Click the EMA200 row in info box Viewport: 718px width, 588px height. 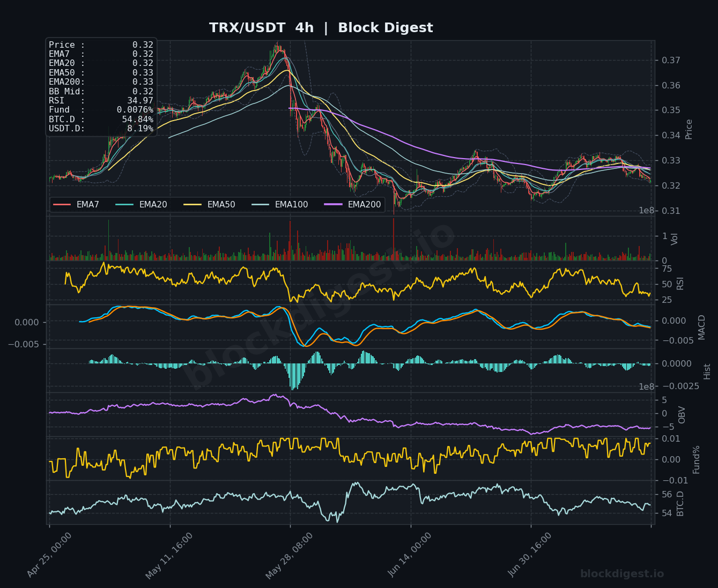click(x=101, y=82)
